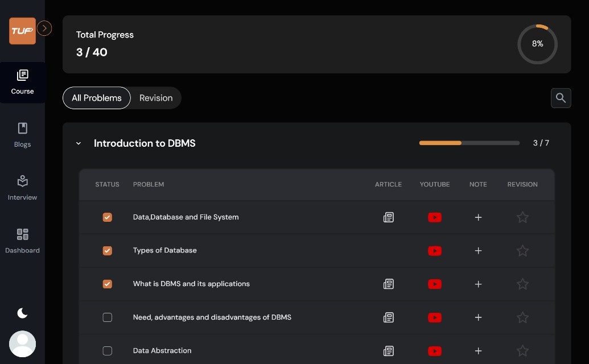The width and height of the screenshot is (589, 364).
Task: Add a note for Data,Database and File System
Action: 478,217
